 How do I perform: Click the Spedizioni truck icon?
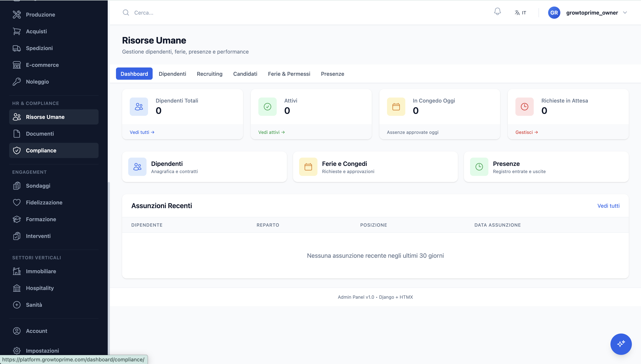[x=17, y=48]
